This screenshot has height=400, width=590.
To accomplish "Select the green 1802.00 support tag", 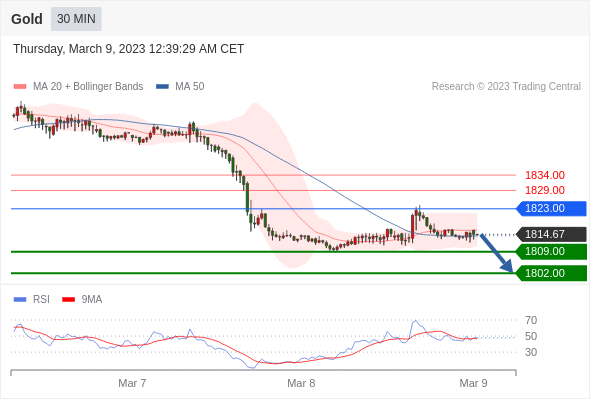I will tap(551, 273).
